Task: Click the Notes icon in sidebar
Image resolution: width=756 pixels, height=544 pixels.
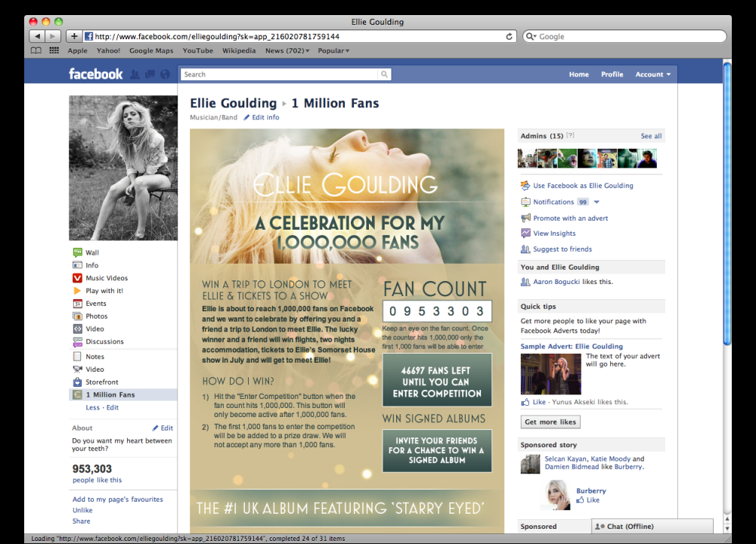Action: tap(77, 357)
